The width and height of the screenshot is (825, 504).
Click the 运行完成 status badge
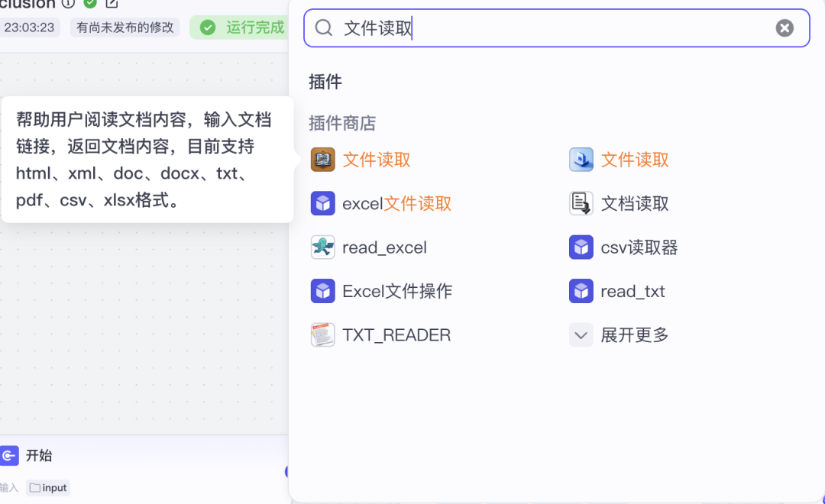tap(241, 28)
